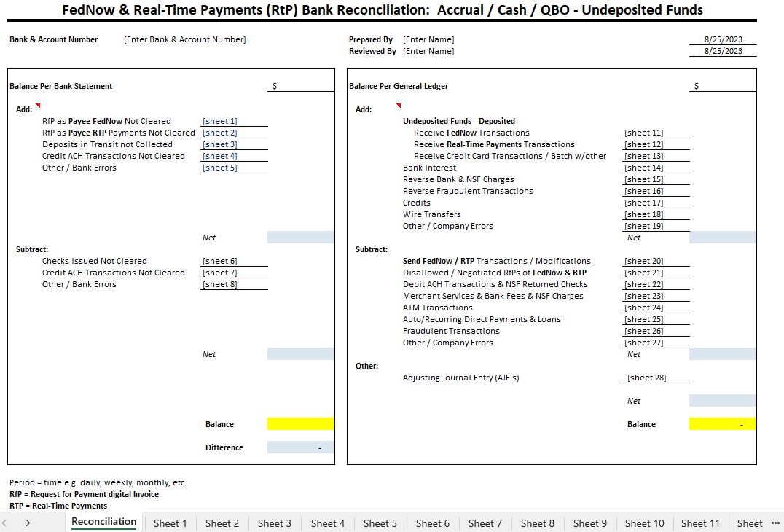Select the [sheet 15] cell

coord(656,179)
